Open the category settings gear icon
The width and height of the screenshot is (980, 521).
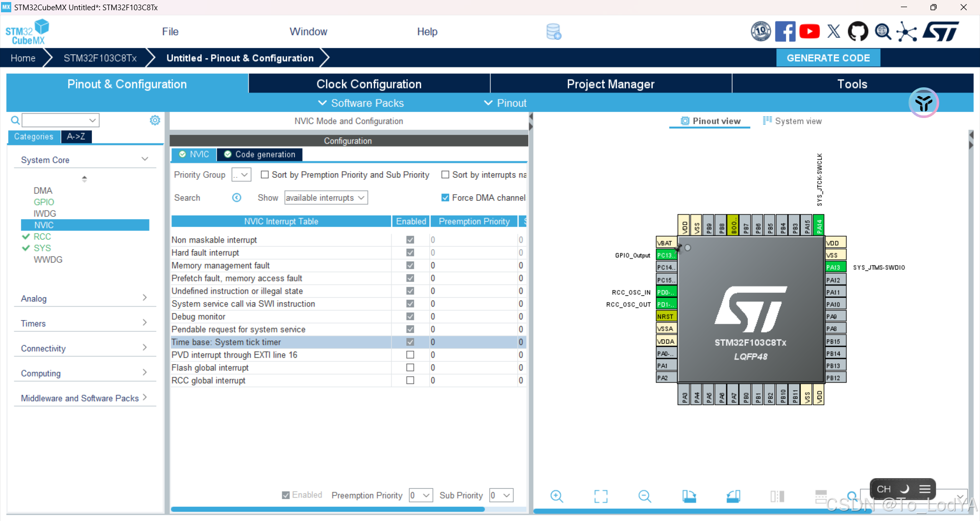pyautogui.click(x=155, y=120)
